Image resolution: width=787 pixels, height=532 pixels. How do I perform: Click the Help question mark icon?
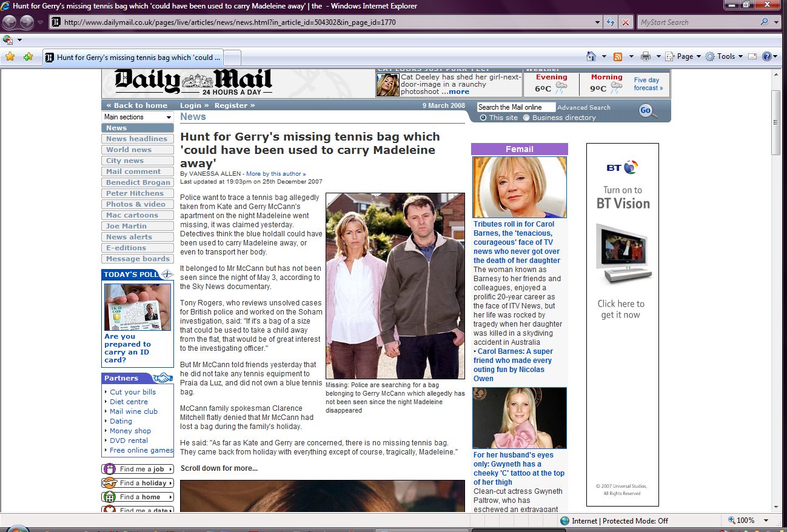point(766,56)
